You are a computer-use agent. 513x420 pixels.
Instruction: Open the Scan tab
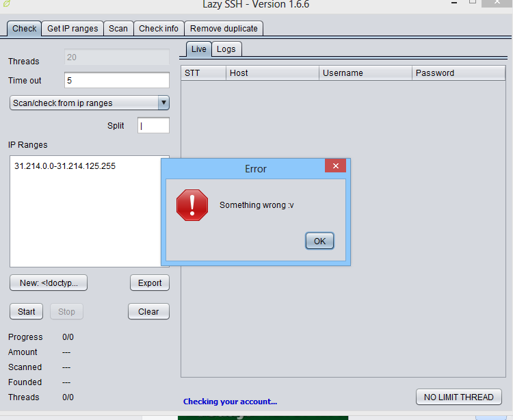coord(118,29)
